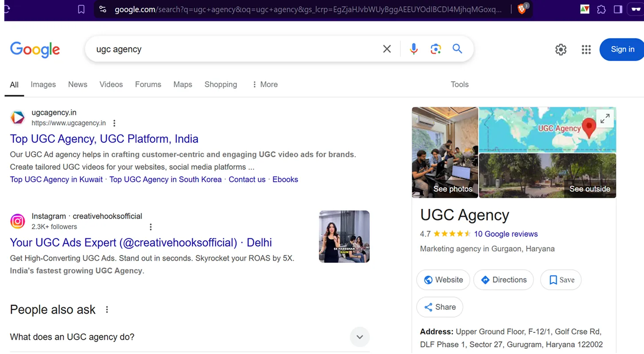This screenshot has width=644, height=354.
Task: Open the Top UGC Agency in Kuwait link
Action: [x=56, y=179]
